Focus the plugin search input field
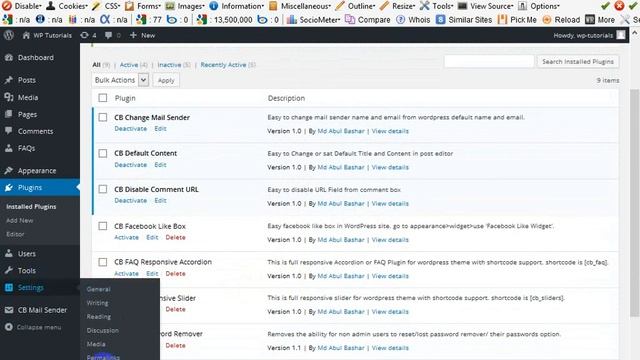 pyautogui.click(x=489, y=61)
